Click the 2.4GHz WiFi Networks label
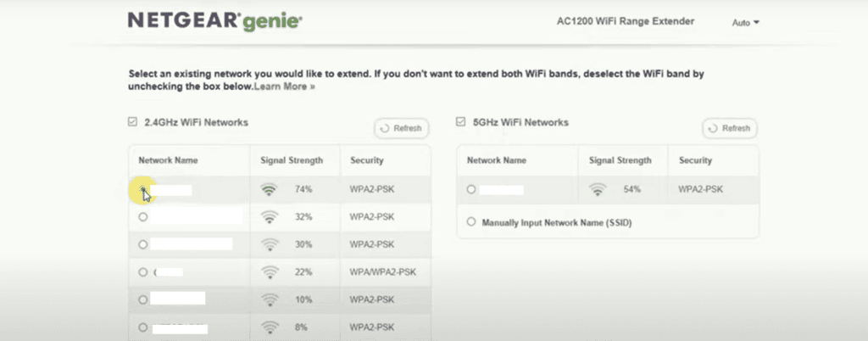 click(196, 122)
